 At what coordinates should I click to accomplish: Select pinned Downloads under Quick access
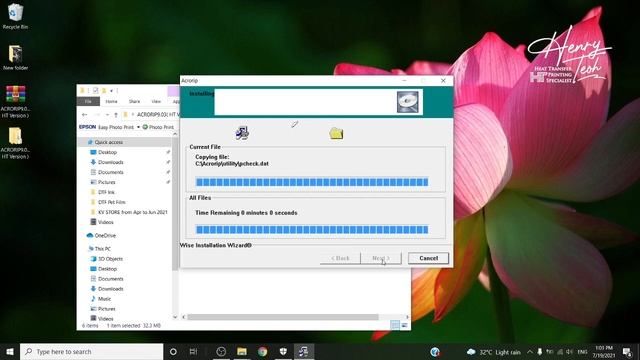[x=111, y=162]
